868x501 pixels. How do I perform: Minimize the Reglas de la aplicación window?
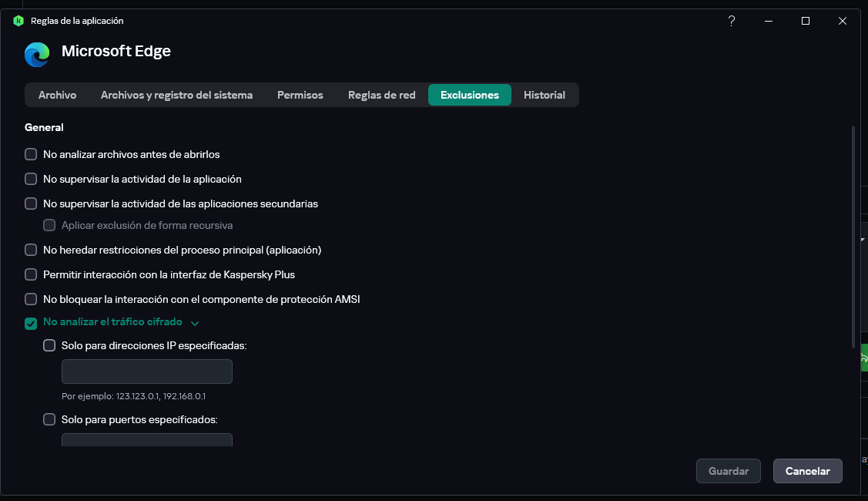tap(769, 21)
